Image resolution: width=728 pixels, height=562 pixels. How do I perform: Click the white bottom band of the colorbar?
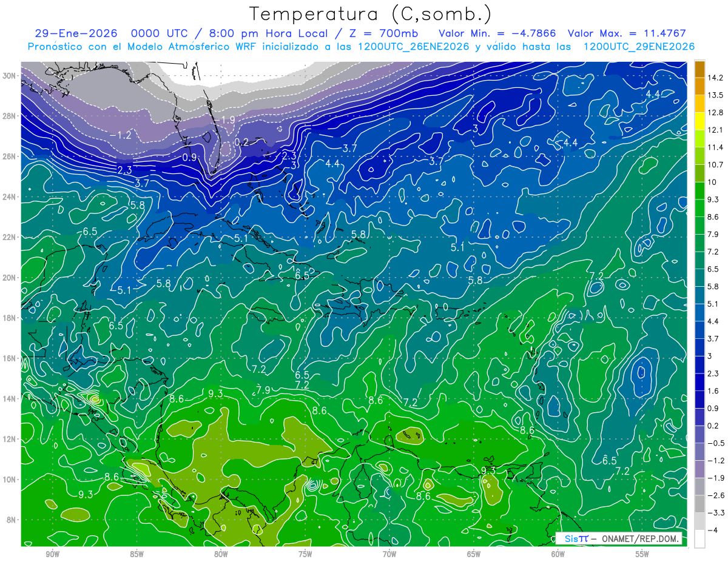[699, 538]
